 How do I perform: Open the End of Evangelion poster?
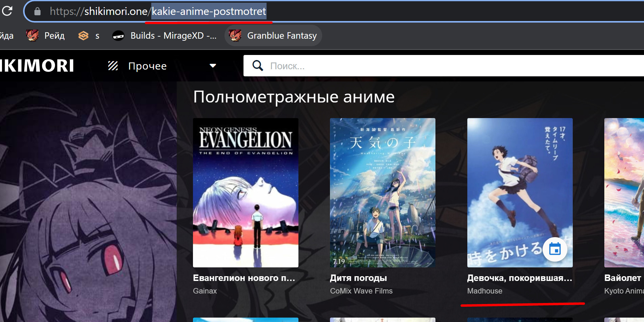click(246, 192)
